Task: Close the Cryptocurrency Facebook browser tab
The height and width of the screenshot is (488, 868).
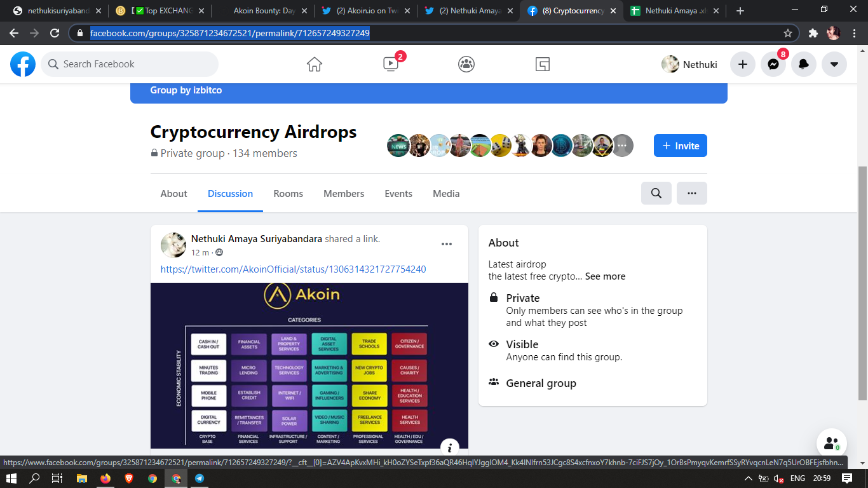Action: point(614,11)
